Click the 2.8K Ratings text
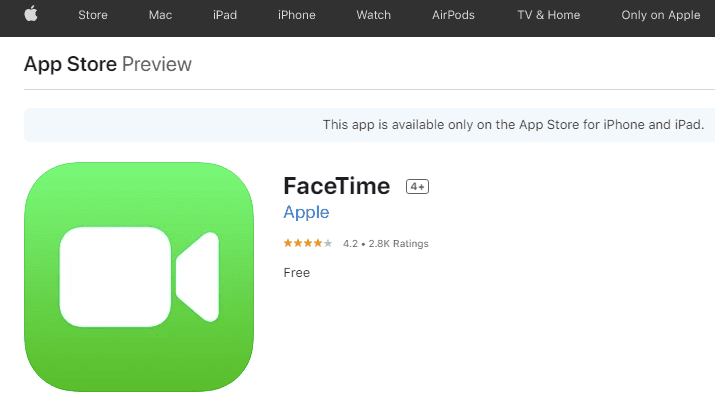The height and width of the screenshot is (405, 715). pos(399,244)
